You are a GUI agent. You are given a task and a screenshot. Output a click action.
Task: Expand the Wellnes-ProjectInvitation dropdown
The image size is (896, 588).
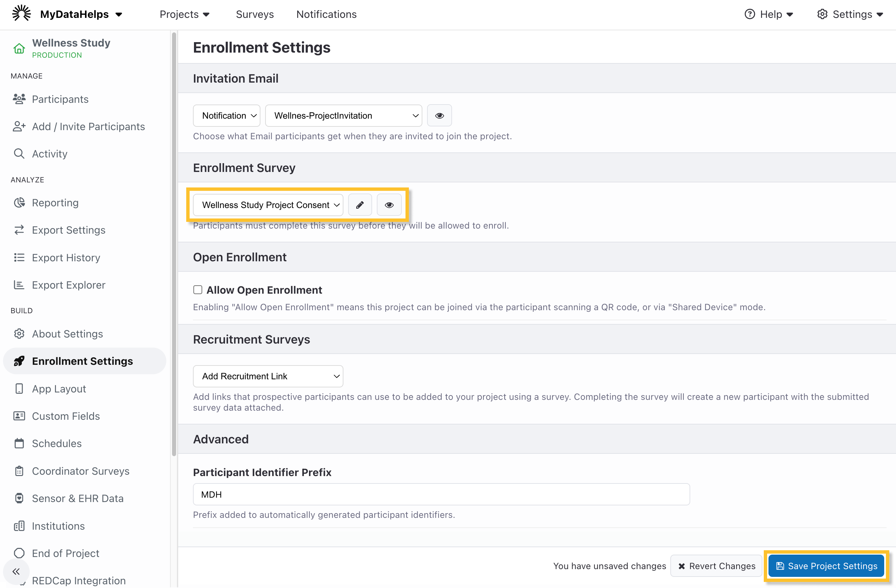[x=343, y=116]
